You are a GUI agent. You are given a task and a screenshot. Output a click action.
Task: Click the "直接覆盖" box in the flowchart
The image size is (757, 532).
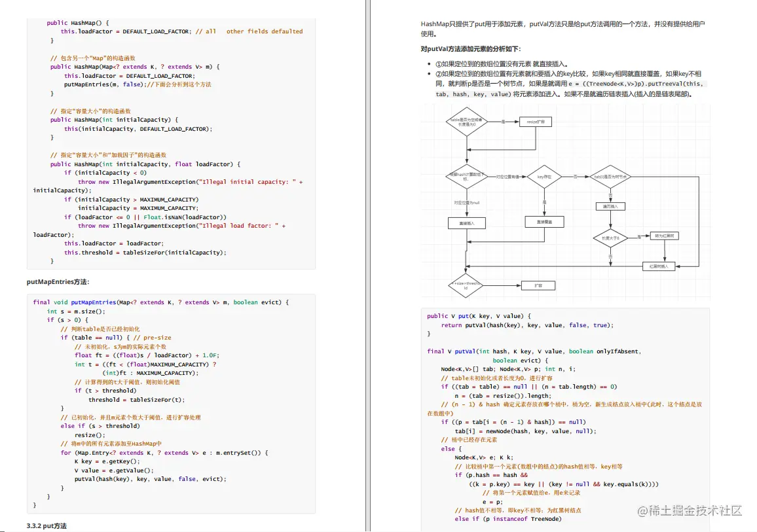(544, 222)
